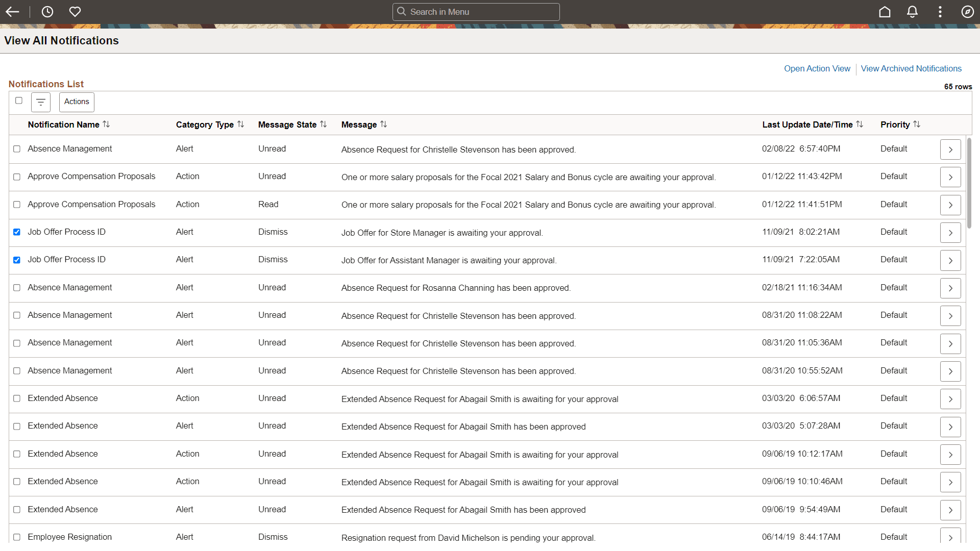Open the notifications bell
Viewport: 980px width, 551px height.
tap(912, 12)
